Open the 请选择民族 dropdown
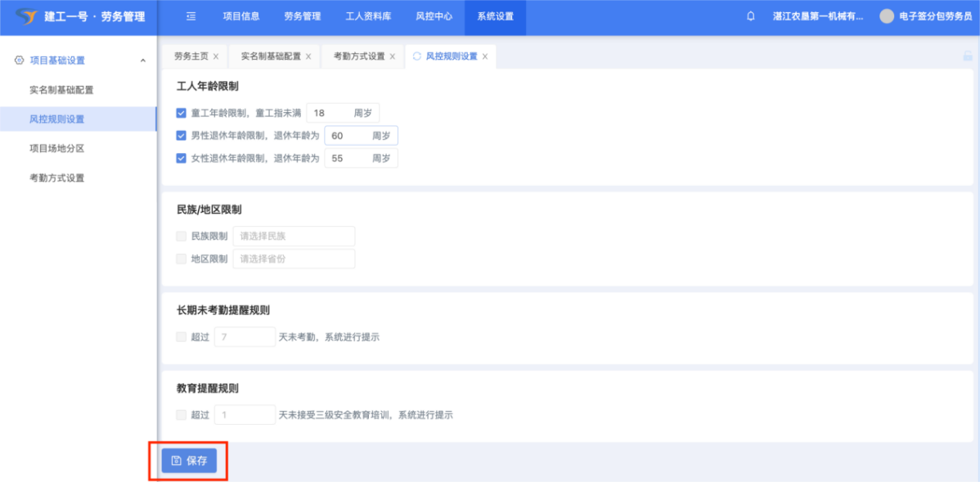Image resolution: width=980 pixels, height=482 pixels. coord(294,236)
